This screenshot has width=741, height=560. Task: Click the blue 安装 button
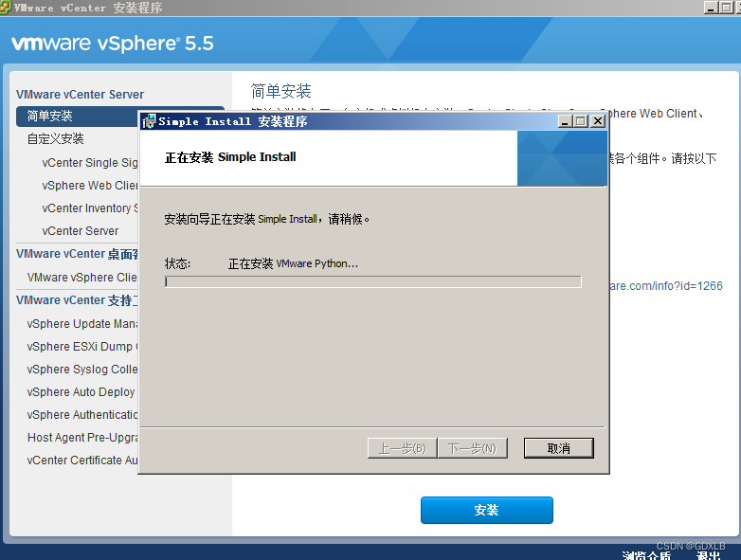[x=487, y=510]
